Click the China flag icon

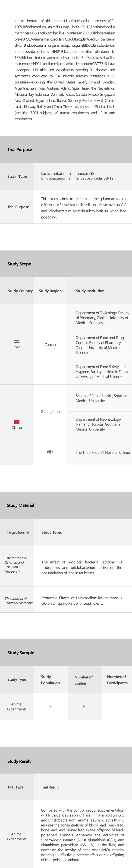click(17, 422)
